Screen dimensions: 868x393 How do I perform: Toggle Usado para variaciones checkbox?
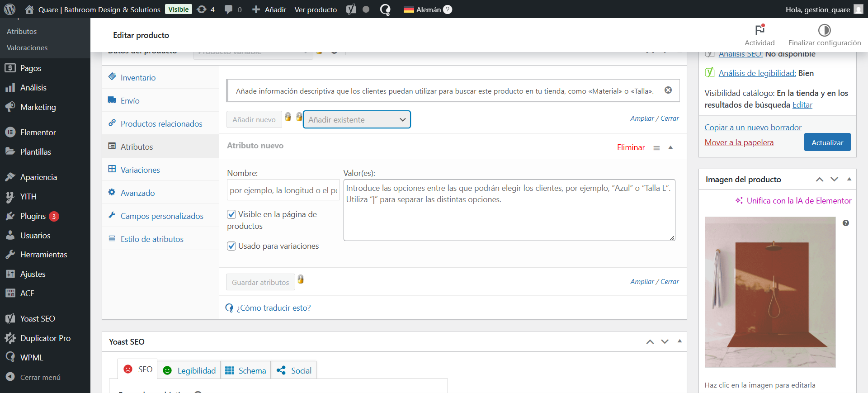coord(231,246)
